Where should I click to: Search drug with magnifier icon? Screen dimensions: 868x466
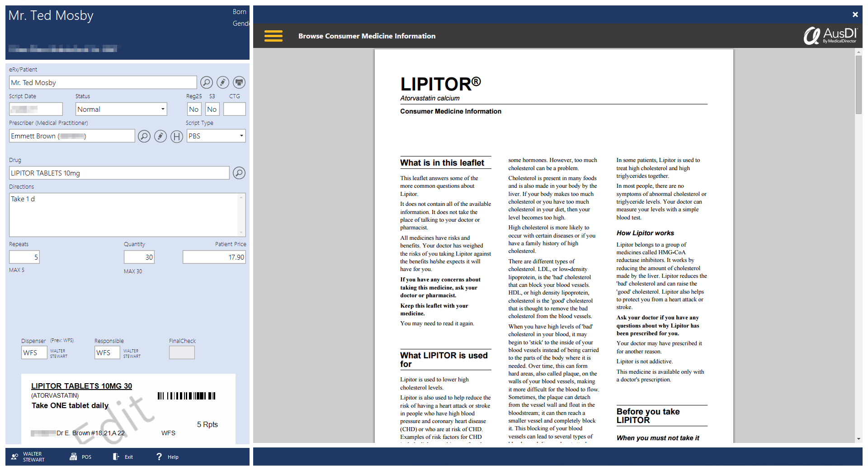[239, 173]
